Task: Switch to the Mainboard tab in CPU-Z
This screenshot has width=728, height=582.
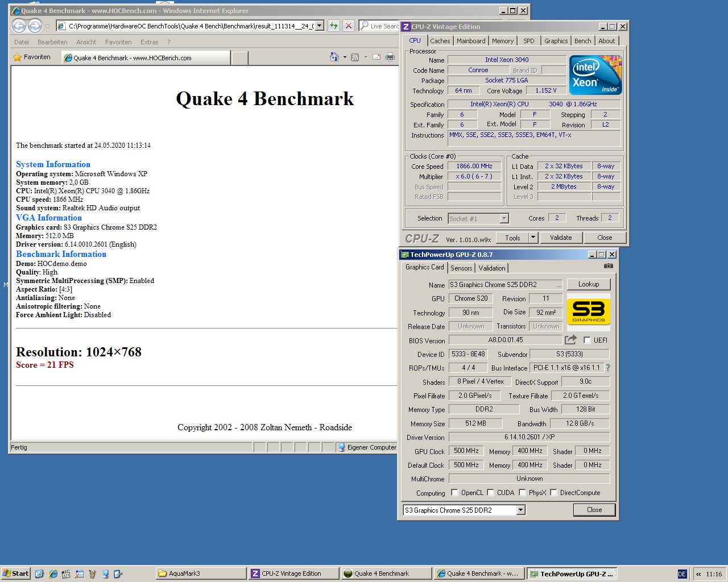Action: point(471,41)
